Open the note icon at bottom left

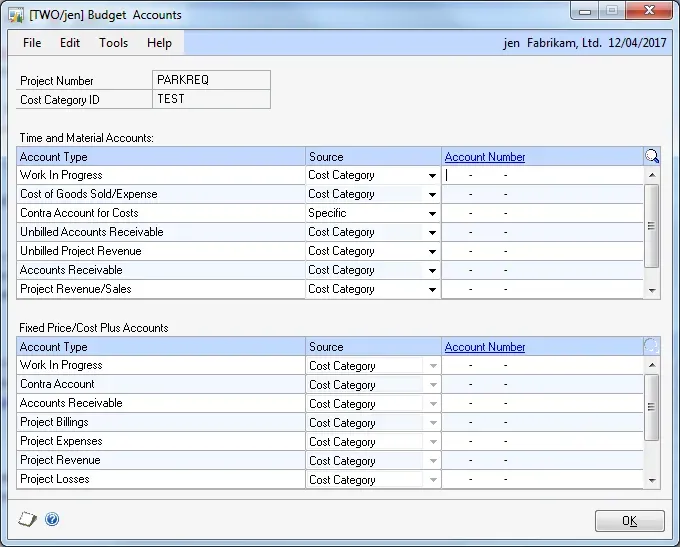(28, 519)
